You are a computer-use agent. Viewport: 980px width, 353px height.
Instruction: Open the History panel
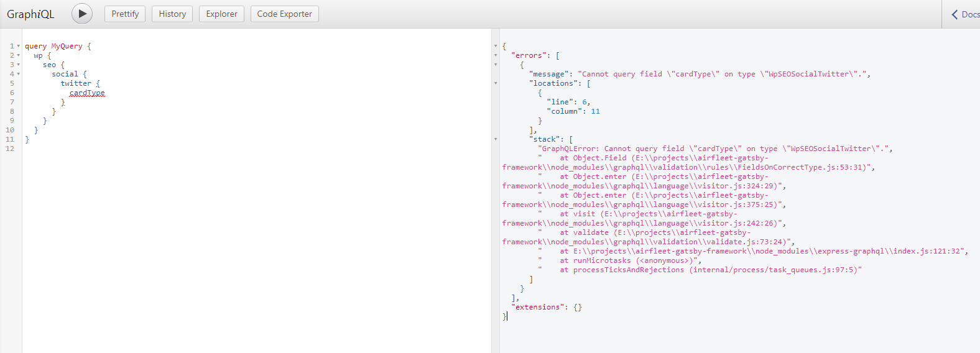tap(172, 14)
